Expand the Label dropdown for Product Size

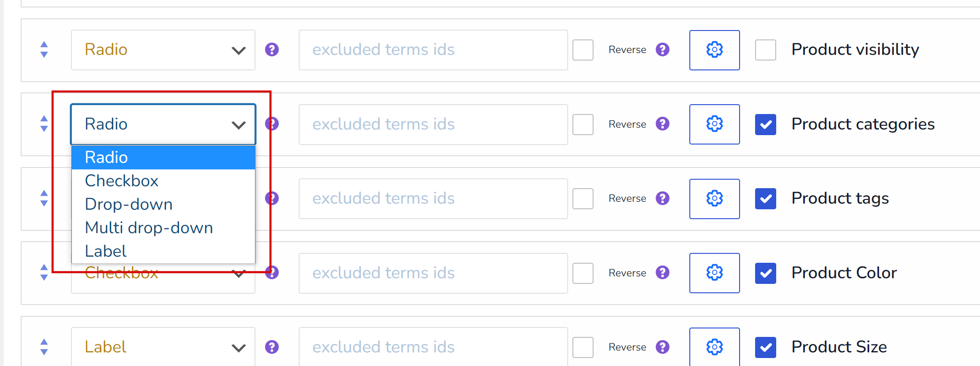click(163, 347)
